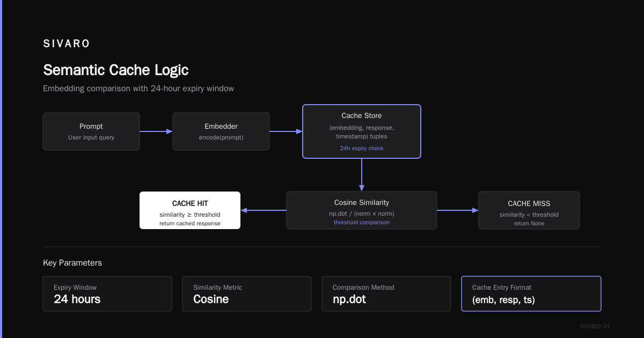Select the CACHE HIT box

pos(190,210)
